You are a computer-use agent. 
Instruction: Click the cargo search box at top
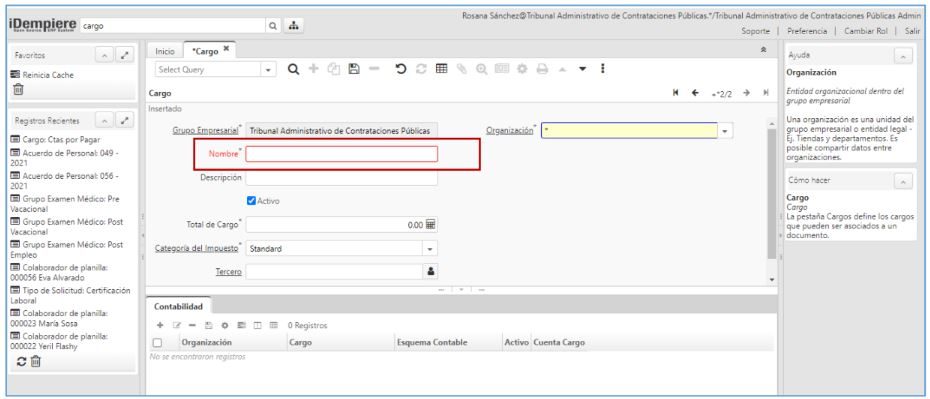173,26
